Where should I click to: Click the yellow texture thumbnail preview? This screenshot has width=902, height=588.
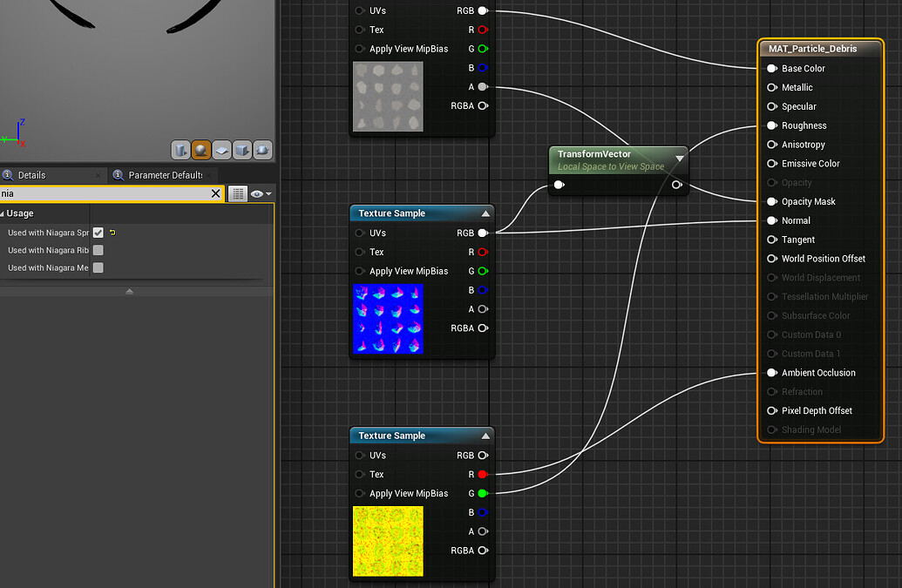pyautogui.click(x=388, y=541)
